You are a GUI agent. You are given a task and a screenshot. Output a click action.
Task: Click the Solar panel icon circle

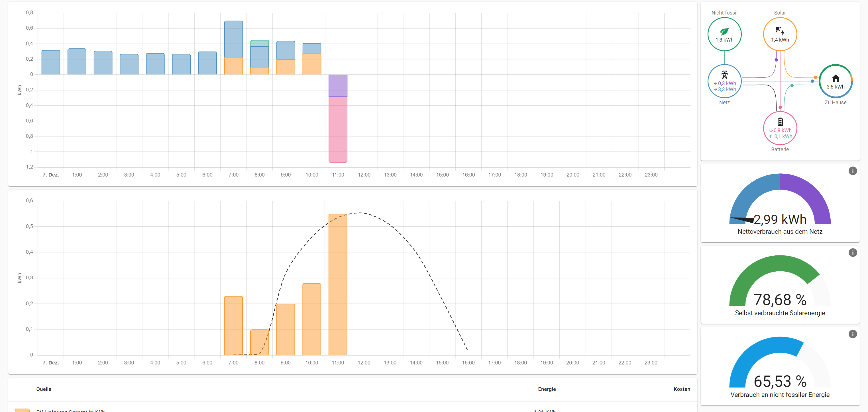point(780,31)
